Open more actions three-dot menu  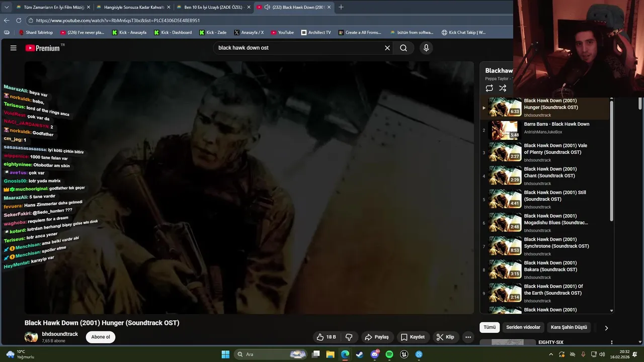coord(468,337)
